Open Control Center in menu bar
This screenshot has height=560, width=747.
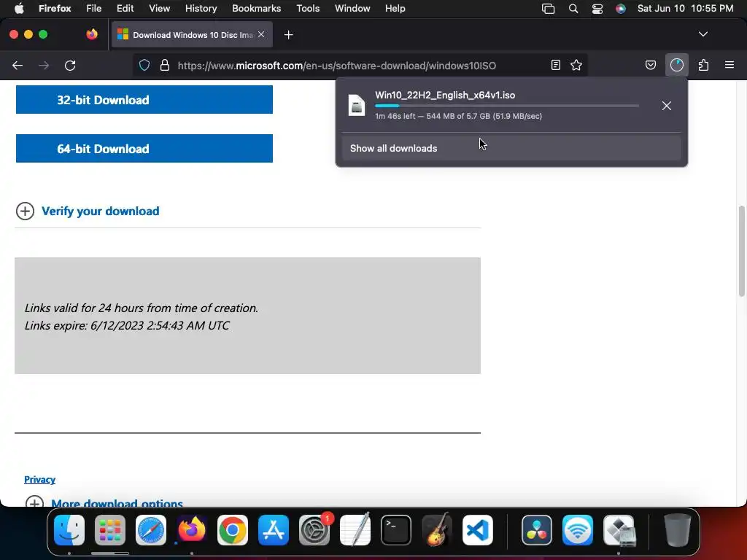click(597, 9)
